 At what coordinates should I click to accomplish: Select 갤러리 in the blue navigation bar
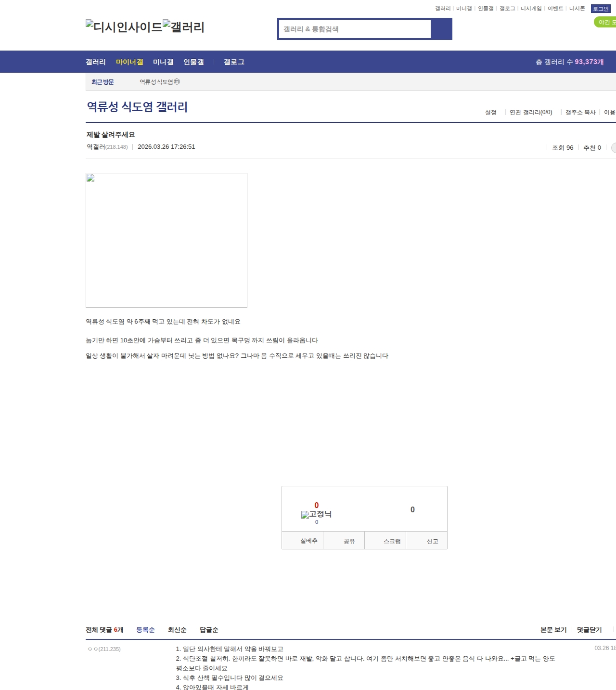tap(96, 62)
